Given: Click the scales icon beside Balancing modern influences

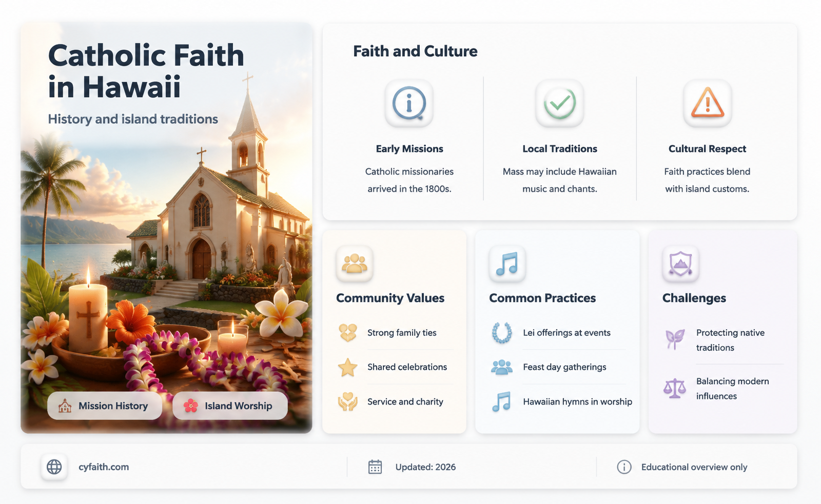Looking at the screenshot, I should (x=675, y=389).
